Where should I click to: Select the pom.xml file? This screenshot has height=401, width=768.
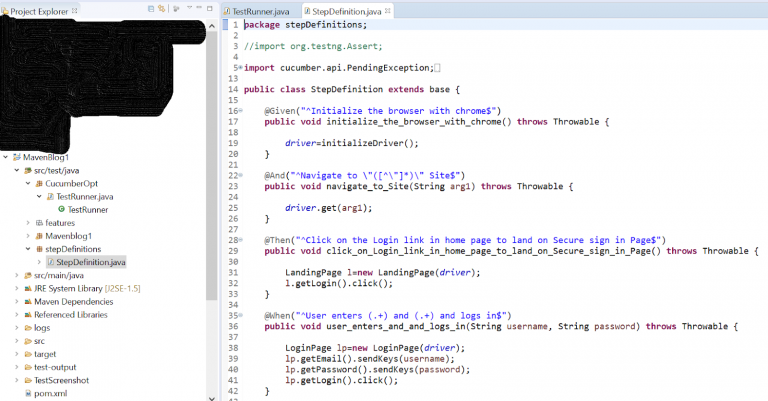click(46, 393)
